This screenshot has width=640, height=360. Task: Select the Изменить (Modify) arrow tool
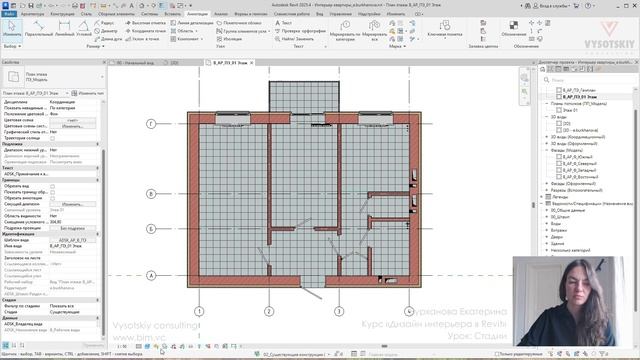[x=12, y=29]
